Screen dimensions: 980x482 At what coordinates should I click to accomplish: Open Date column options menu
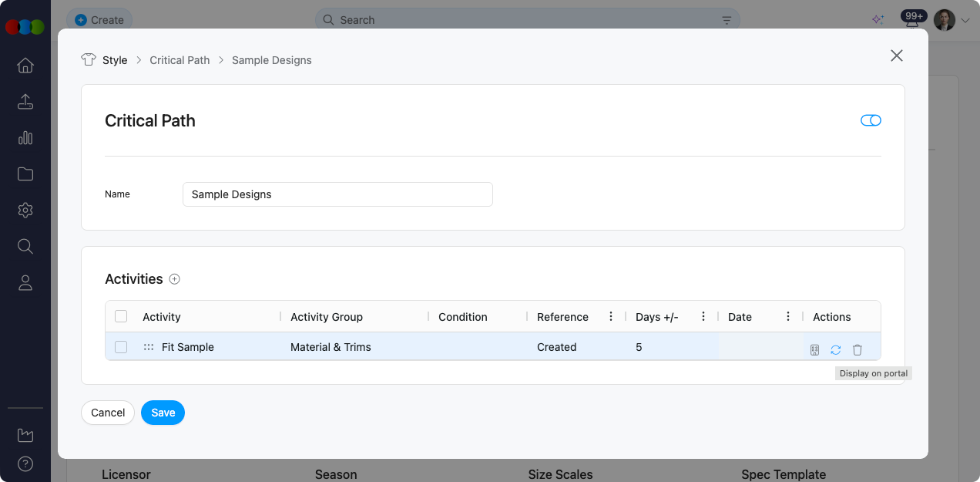click(x=788, y=316)
